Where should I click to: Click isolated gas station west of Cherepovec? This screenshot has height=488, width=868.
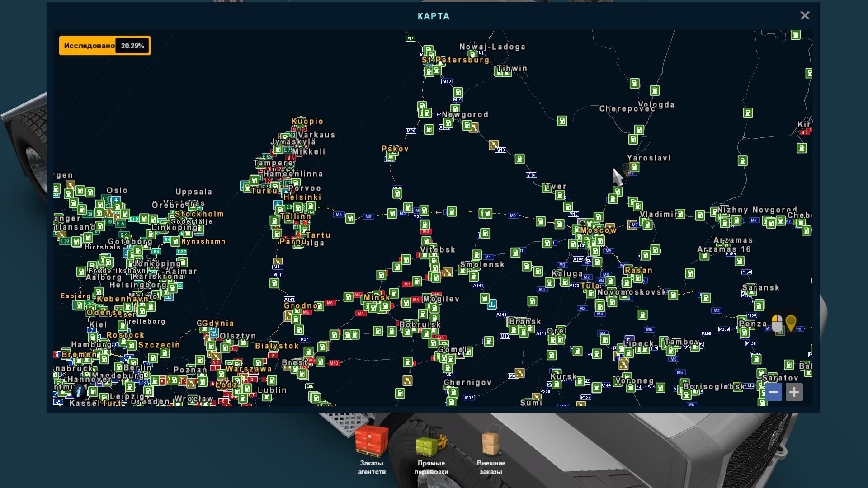[x=562, y=121]
